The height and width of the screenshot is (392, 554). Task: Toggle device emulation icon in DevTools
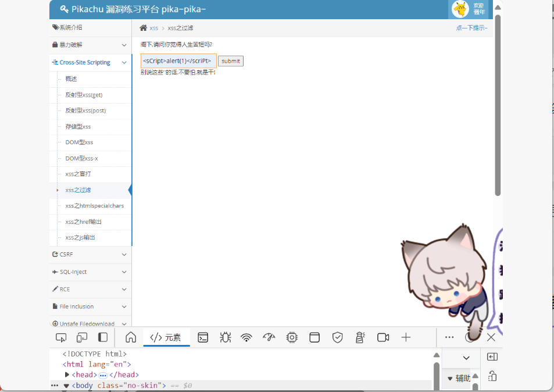coord(81,337)
